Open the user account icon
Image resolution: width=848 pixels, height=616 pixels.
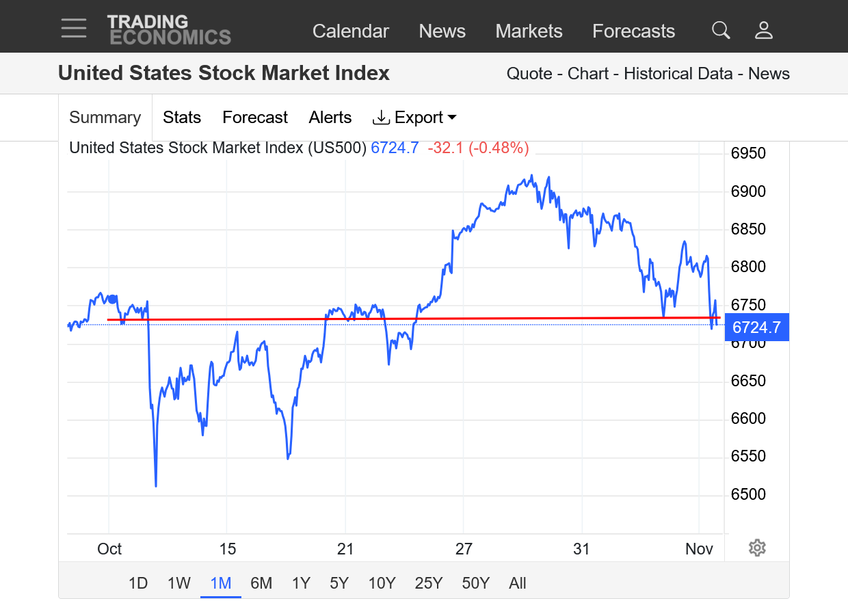click(763, 30)
